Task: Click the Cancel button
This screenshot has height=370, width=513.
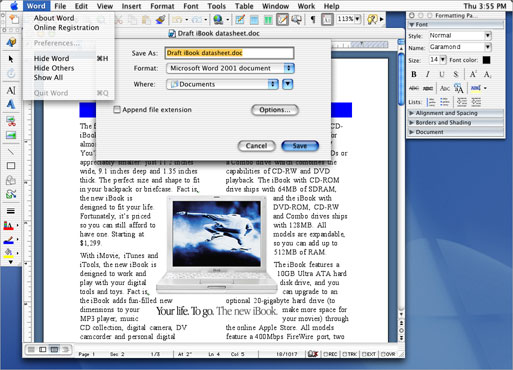Action: 256,146
